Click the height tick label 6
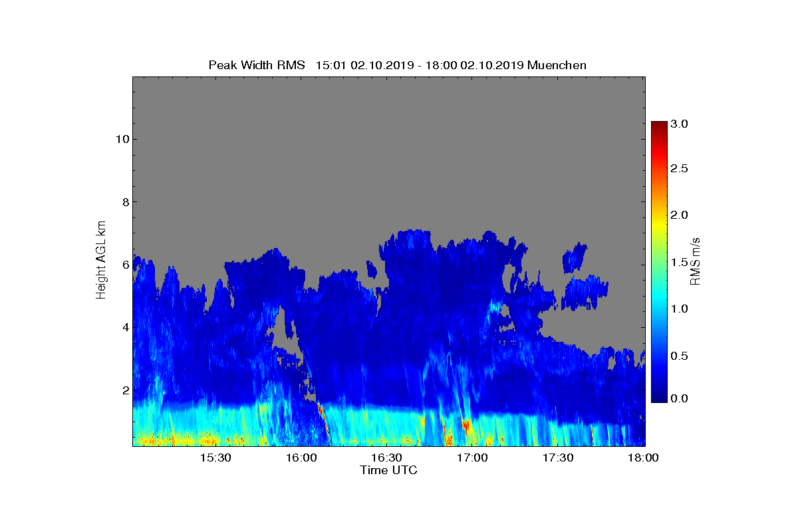The image size is (798, 532). coord(124,265)
